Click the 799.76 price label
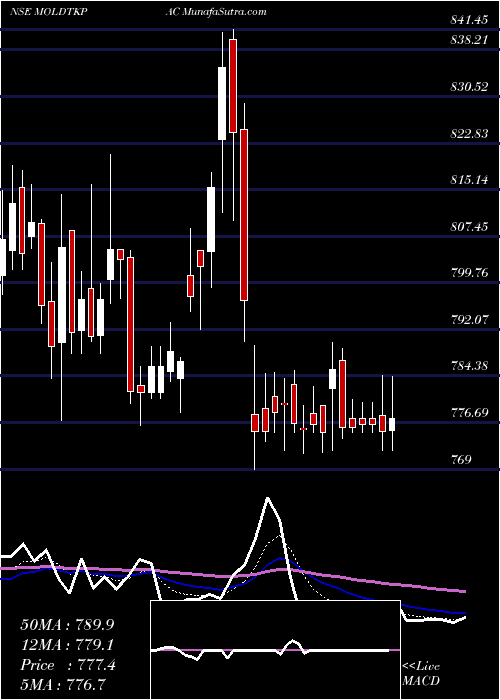Screen dimensions: 500x700 click(x=470, y=273)
